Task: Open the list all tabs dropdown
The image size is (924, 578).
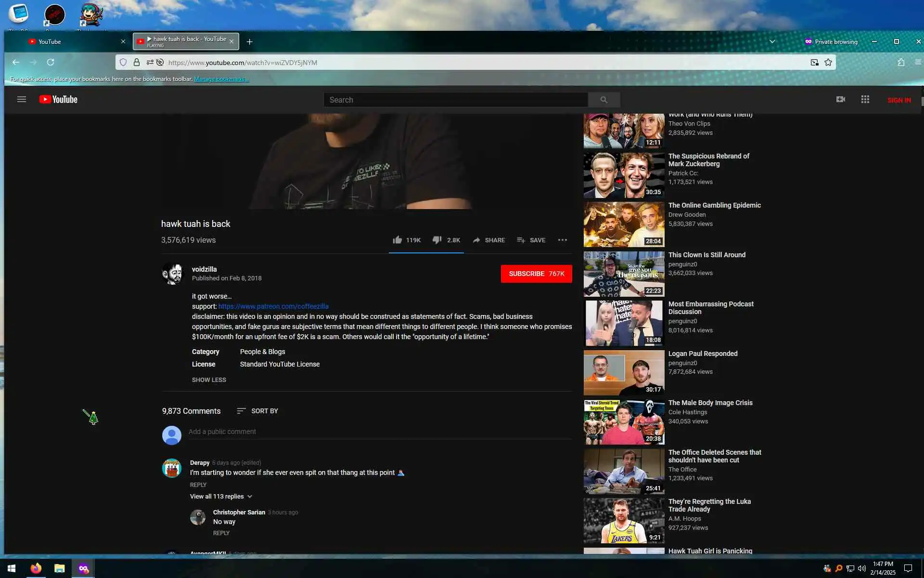Action: coord(772,42)
